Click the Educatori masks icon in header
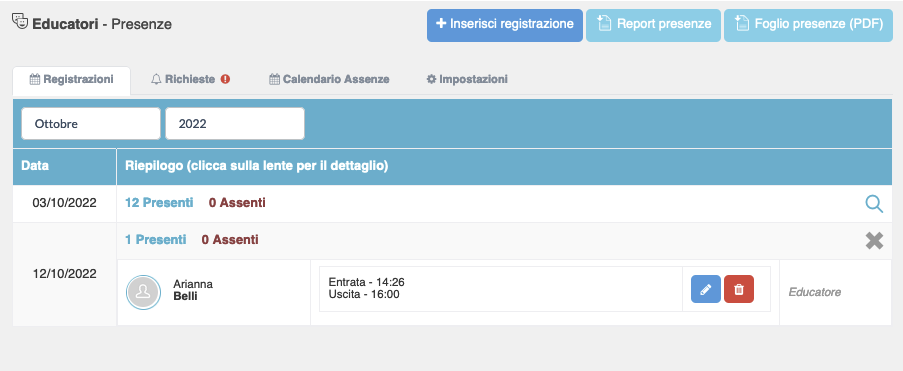903x371 pixels. (20, 22)
